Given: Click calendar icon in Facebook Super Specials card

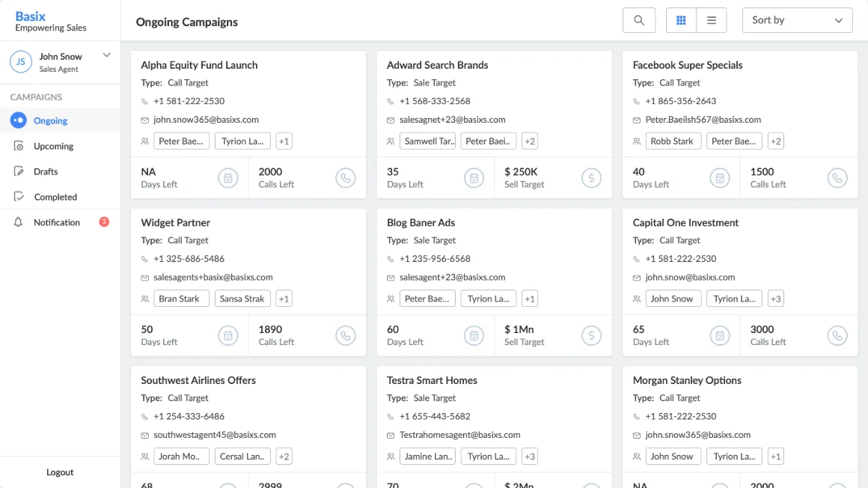Looking at the screenshot, I should tap(720, 178).
